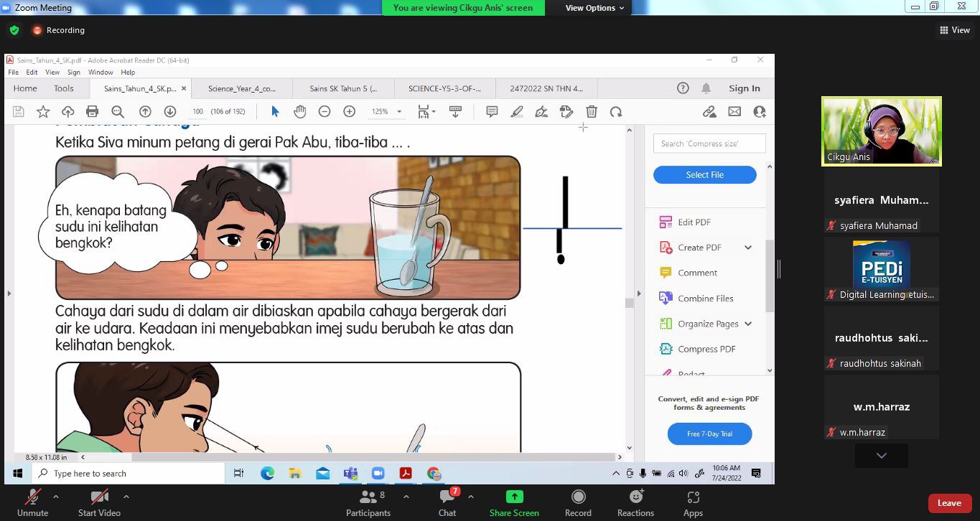This screenshot has width=980, height=521.
Task: Go to the previous page arrow
Action: pyautogui.click(x=145, y=112)
